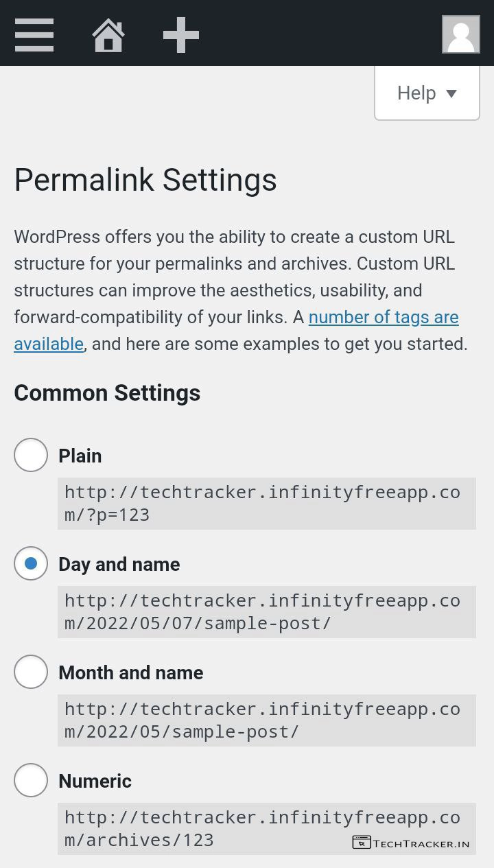The image size is (494, 868).
Task: Click the "Plain" option label text
Action: pyautogui.click(x=80, y=456)
